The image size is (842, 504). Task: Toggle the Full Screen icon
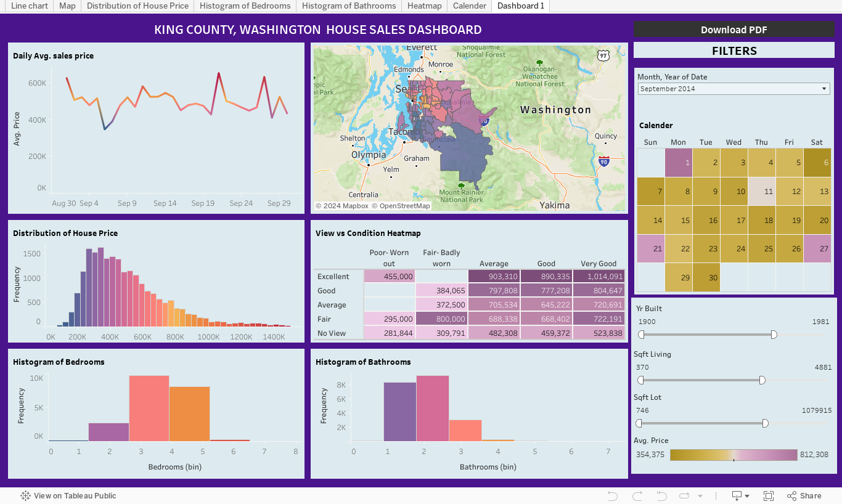point(769,495)
